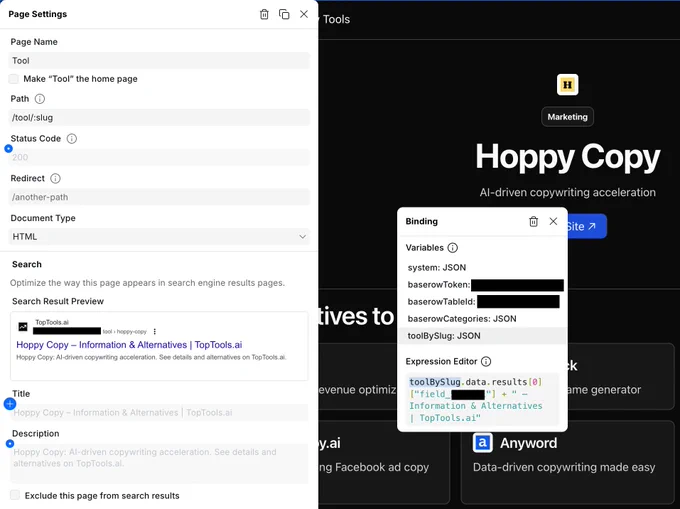This screenshot has height=509, width=680.
Task: Delete page via trash icon in Page Settings
Action: point(264,14)
